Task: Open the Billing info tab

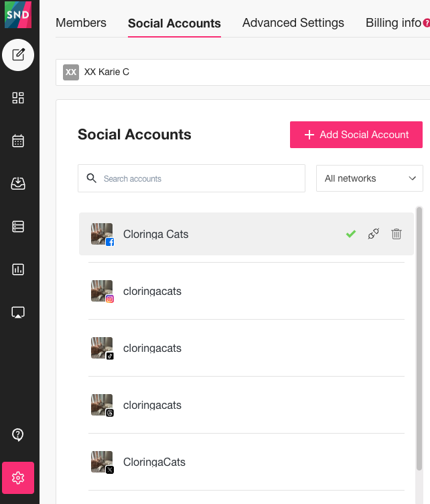Action: (393, 23)
